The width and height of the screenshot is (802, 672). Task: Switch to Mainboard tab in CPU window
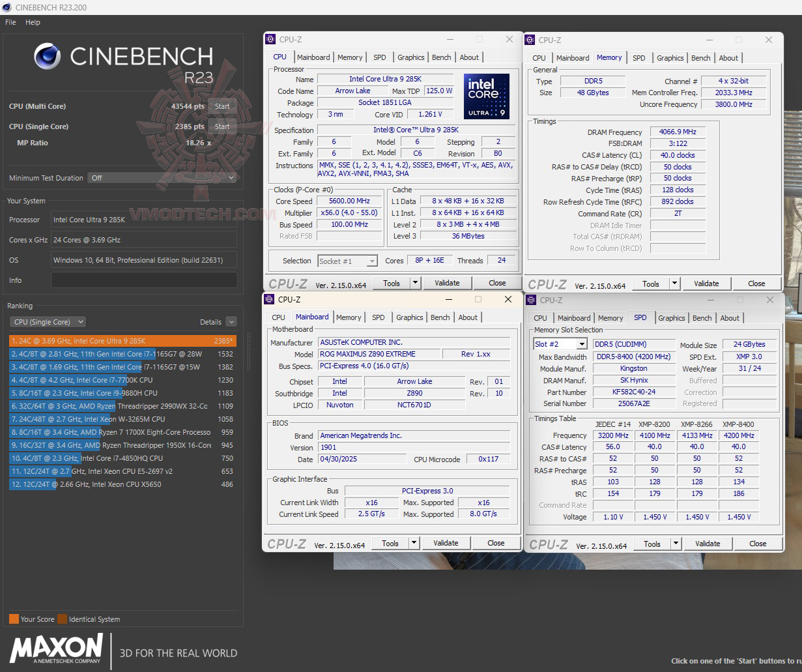[x=313, y=57]
